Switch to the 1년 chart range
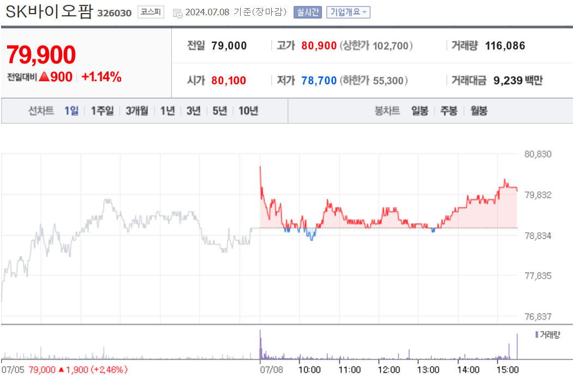This screenshot has height=392, width=573. point(168,111)
